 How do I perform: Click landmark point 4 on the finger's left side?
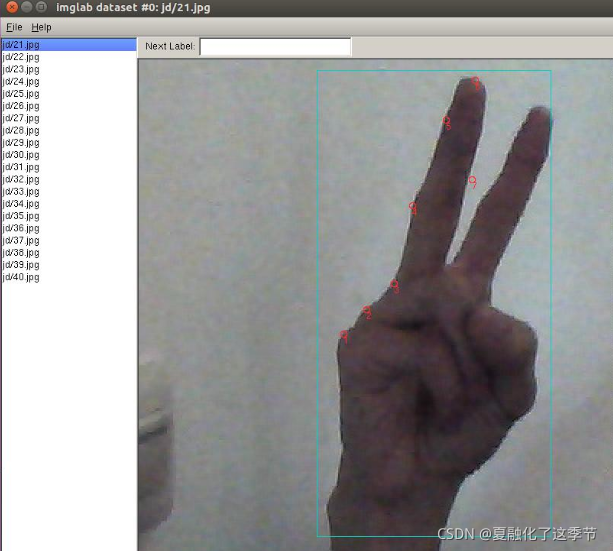(412, 206)
